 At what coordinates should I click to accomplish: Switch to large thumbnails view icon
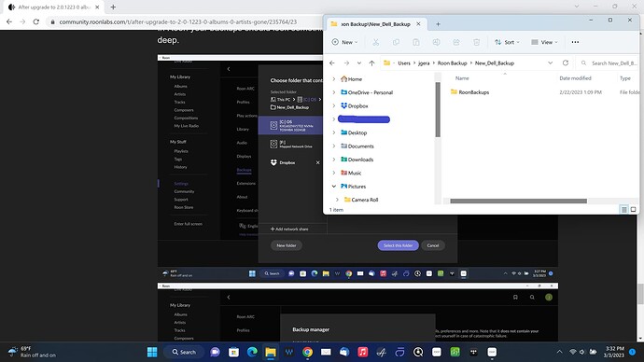pyautogui.click(x=634, y=210)
